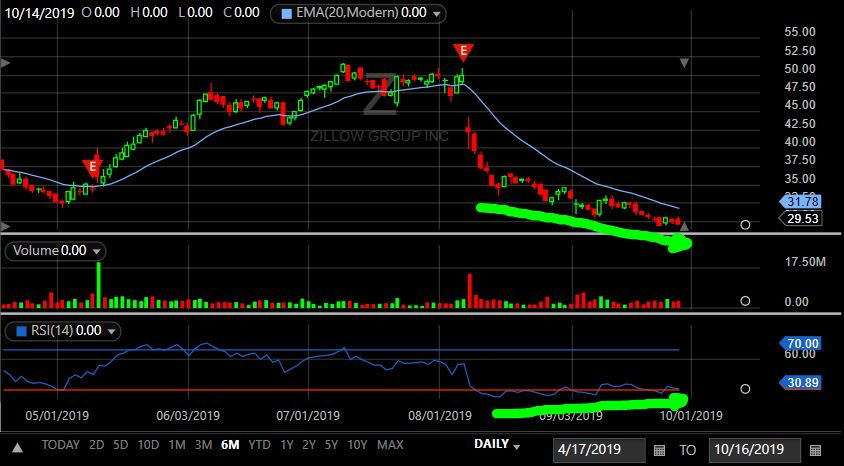Select the 1Y time range
This screenshot has height=466, width=844.
(287, 445)
